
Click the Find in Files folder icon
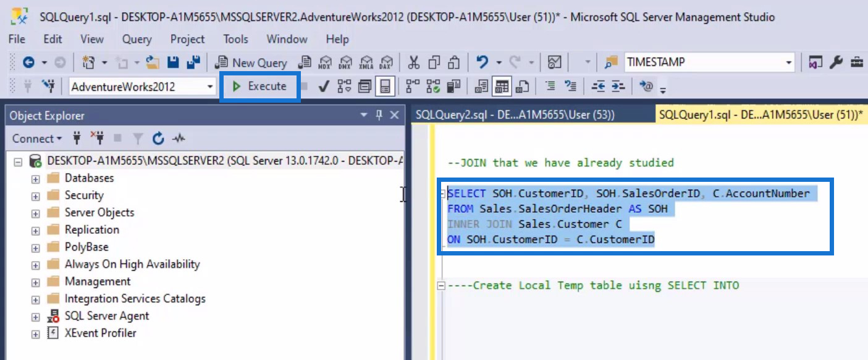(610, 62)
